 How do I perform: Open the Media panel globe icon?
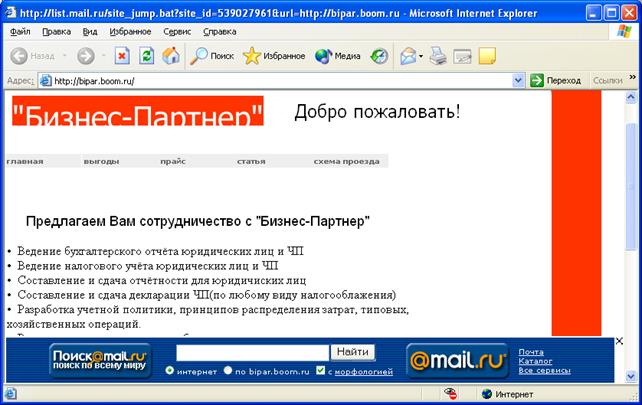pos(323,56)
